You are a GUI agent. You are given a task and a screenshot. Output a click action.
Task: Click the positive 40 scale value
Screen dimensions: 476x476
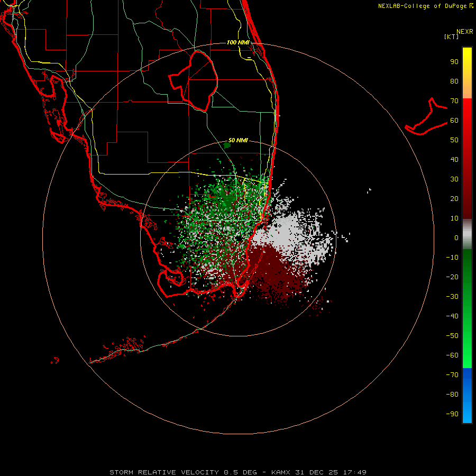(454, 159)
